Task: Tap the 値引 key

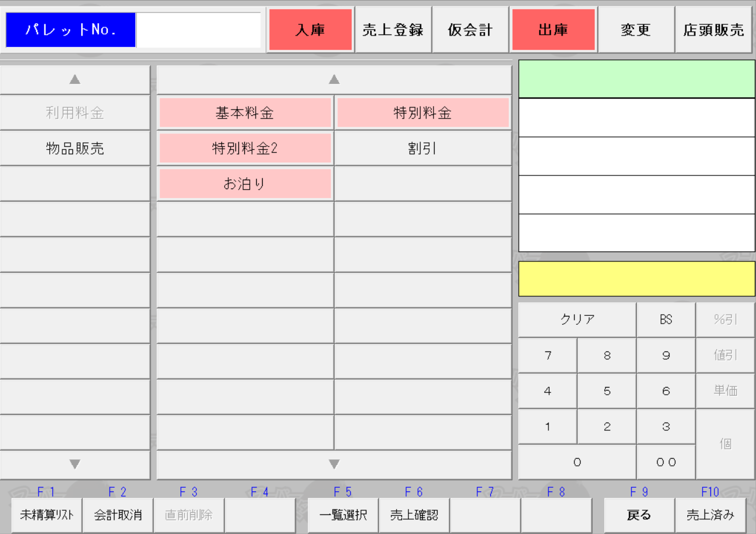Action: point(726,356)
